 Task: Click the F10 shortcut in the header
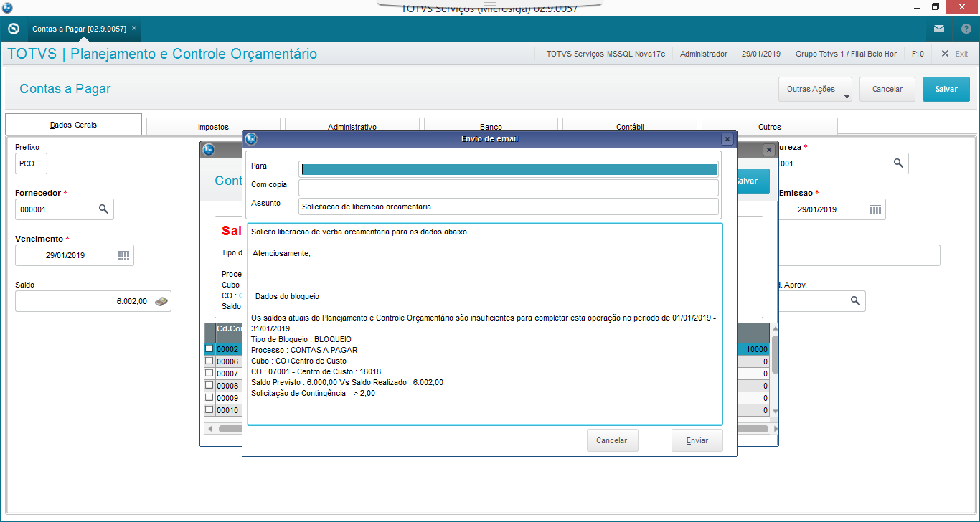(918, 54)
